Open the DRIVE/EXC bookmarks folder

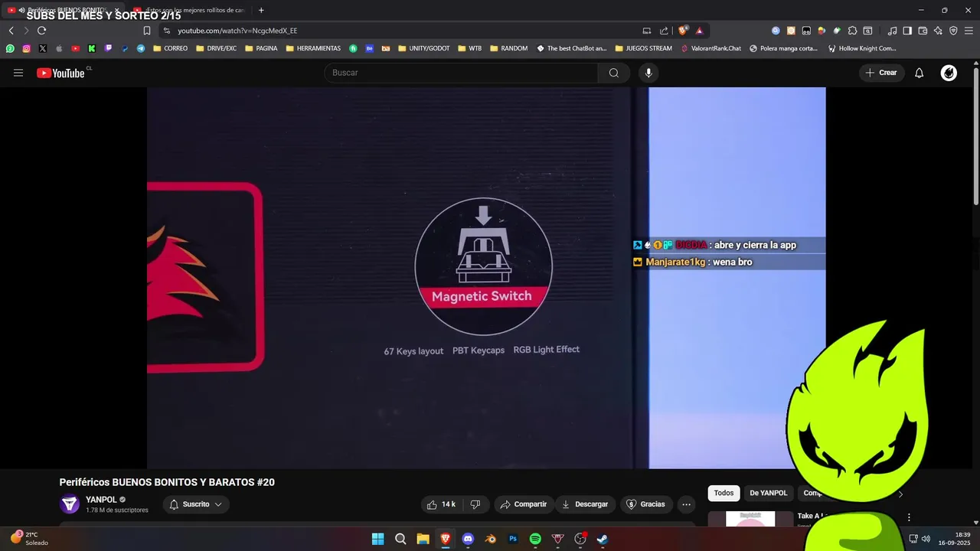point(216,48)
